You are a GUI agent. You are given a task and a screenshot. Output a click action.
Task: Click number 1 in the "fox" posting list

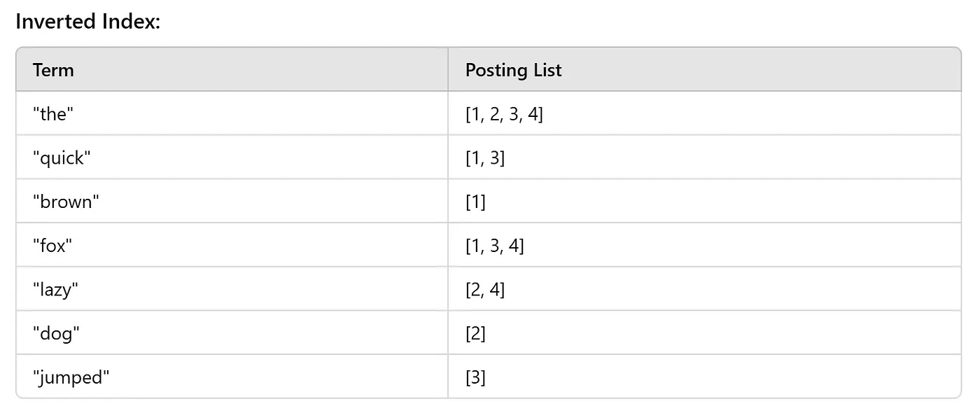475,246
